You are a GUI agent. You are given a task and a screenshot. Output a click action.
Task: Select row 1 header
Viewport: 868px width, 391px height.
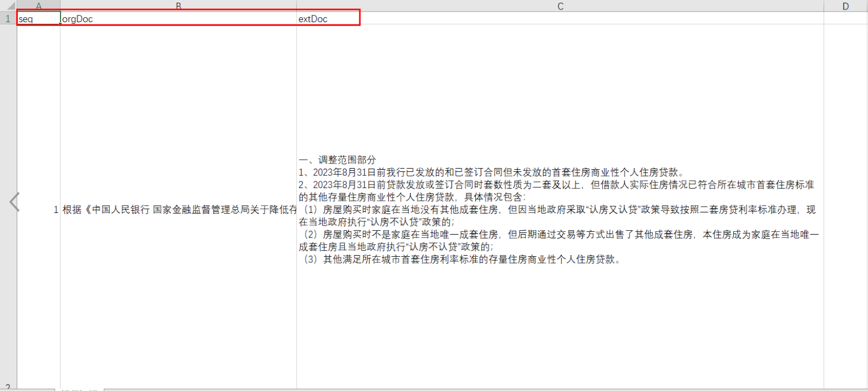(x=8, y=18)
